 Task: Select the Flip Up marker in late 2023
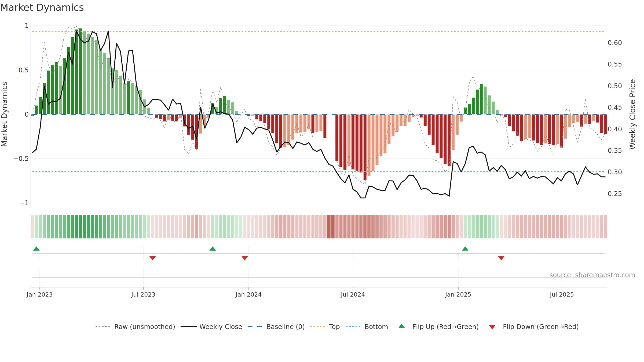[213, 249]
